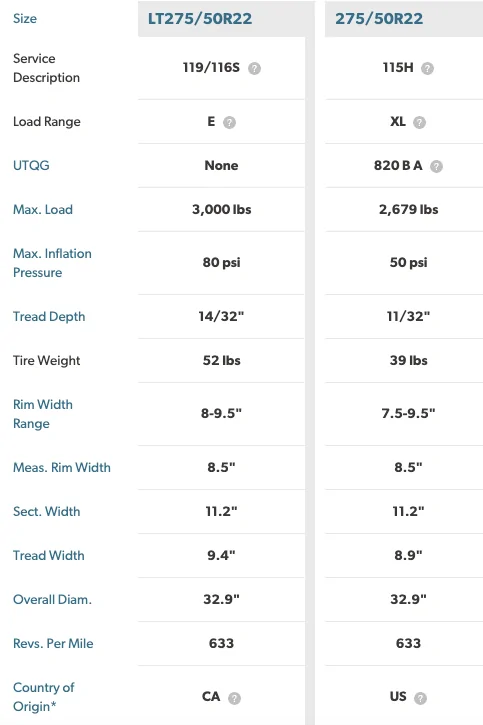483x725 pixels.
Task: Open help icon beside 119/116S service description
Action: (254, 68)
